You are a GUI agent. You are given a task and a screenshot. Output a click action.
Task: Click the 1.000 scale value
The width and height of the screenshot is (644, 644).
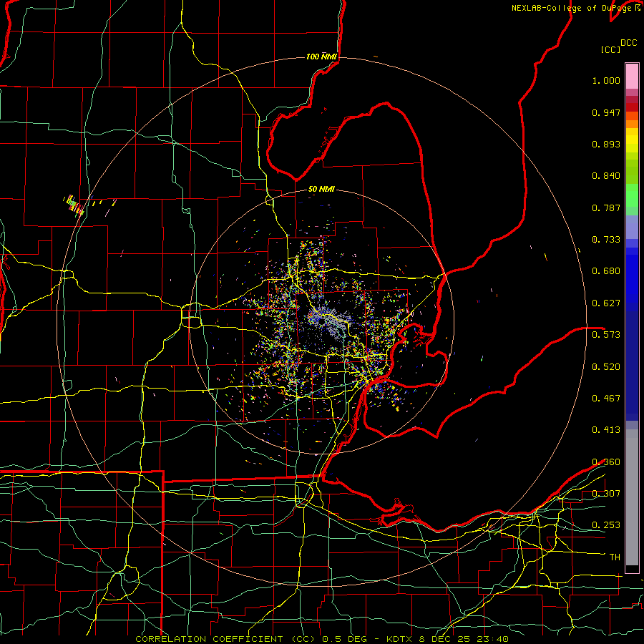coord(606,80)
